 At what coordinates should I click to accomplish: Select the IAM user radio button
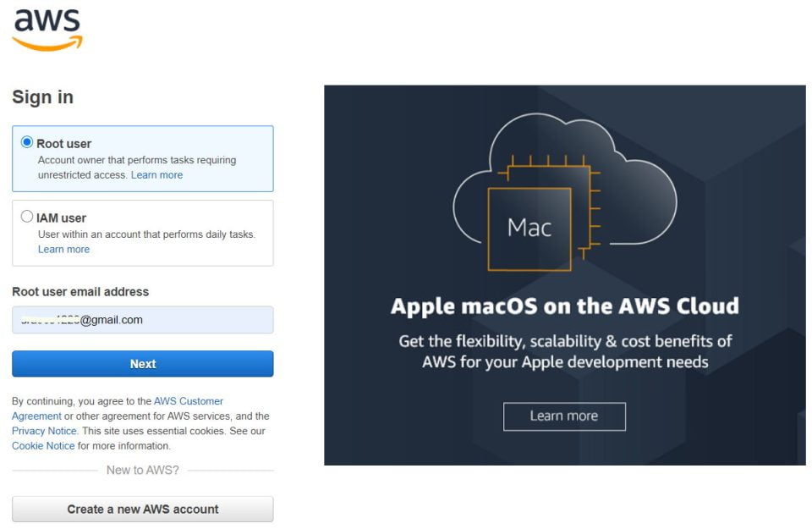pos(27,216)
